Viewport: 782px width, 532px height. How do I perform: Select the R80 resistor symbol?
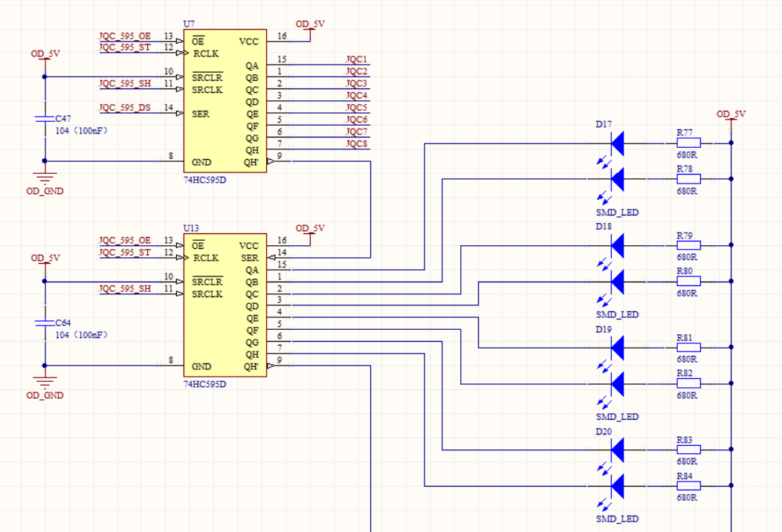[688, 282]
